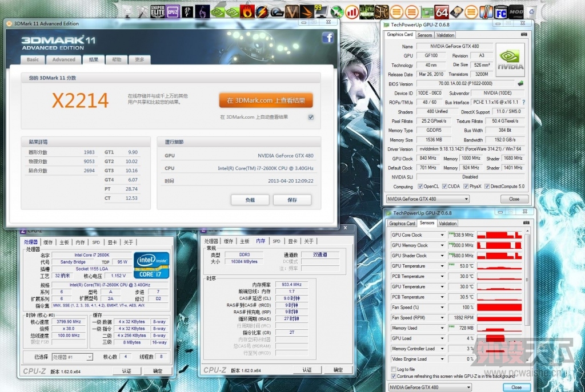Click the X2214 score in 3DMark 11

tap(80, 100)
